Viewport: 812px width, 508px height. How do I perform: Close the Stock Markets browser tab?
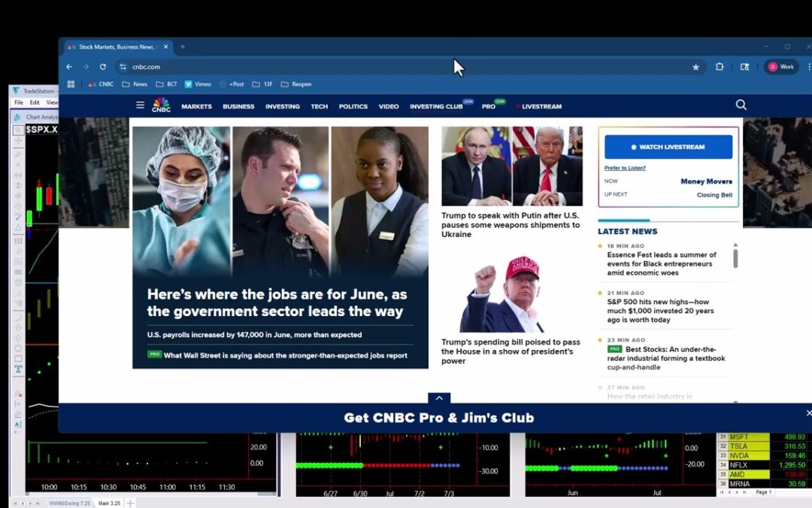165,47
